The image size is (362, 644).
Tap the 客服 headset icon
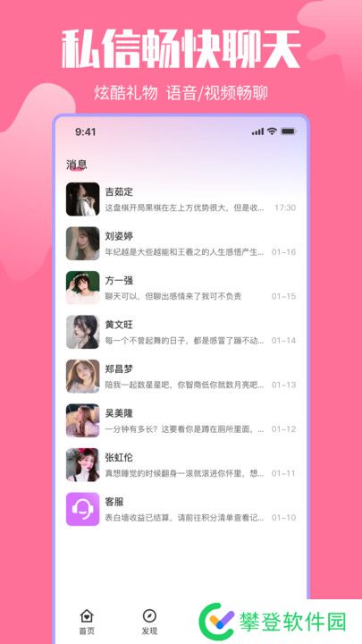[82, 509]
